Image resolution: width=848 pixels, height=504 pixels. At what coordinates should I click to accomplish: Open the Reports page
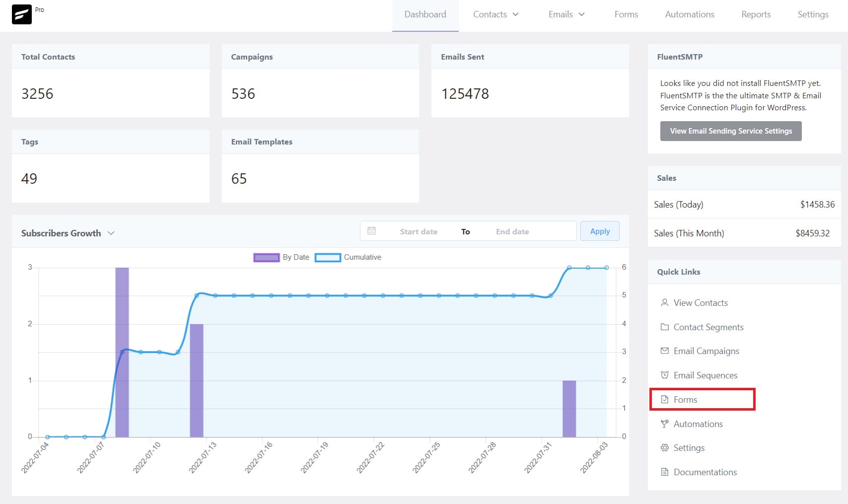(x=756, y=14)
